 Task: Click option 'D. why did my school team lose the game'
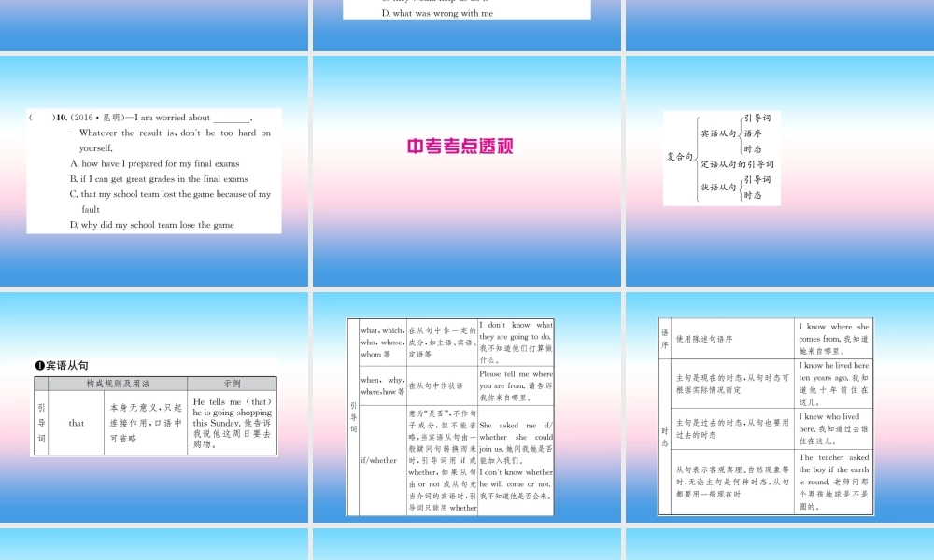click(x=151, y=225)
